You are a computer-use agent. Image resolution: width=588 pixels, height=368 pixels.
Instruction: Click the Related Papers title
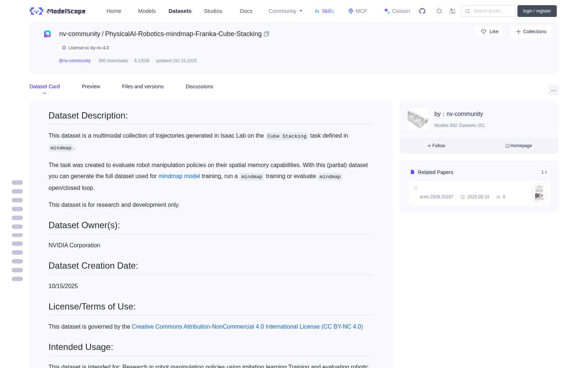[435, 172]
